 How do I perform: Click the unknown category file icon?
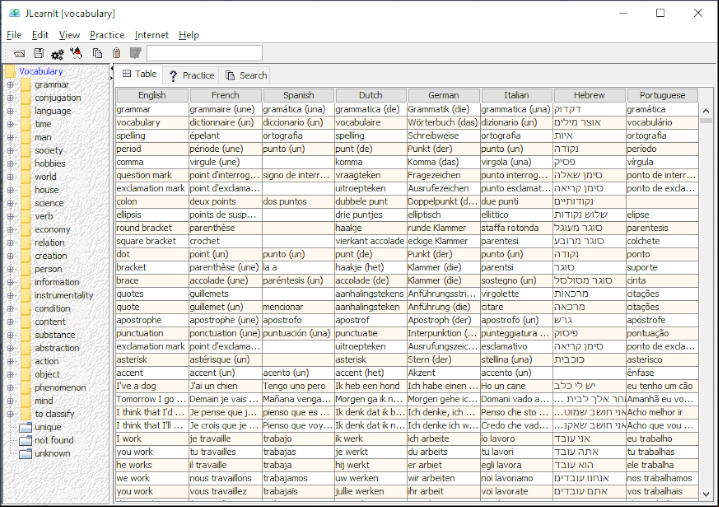25,454
